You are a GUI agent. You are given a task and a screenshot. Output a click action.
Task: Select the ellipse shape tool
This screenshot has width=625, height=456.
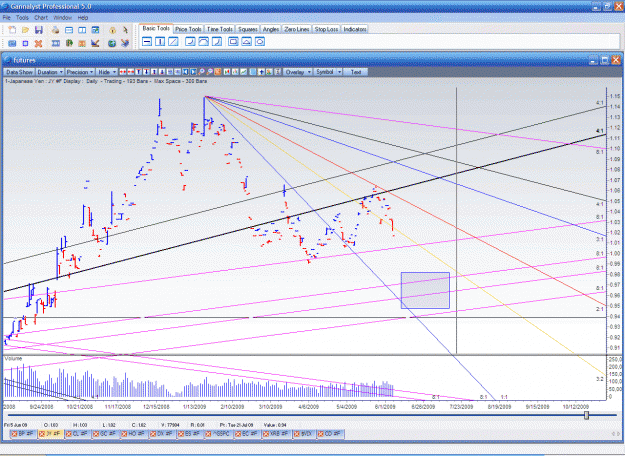click(x=260, y=41)
